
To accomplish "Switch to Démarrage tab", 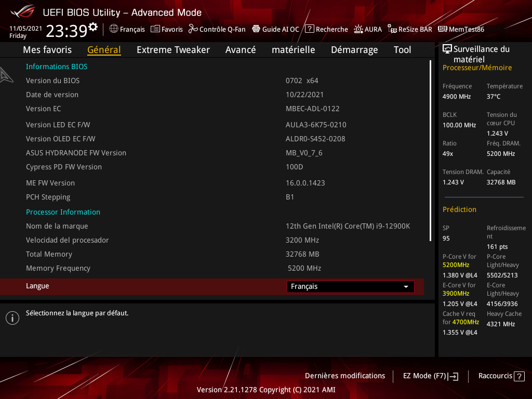I will coord(354,50).
